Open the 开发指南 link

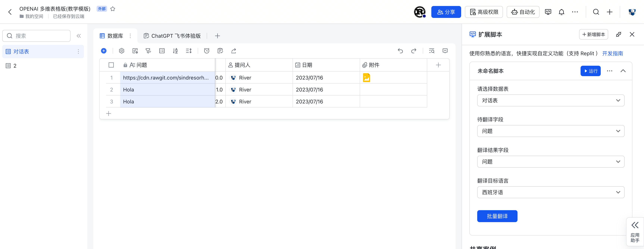click(612, 53)
